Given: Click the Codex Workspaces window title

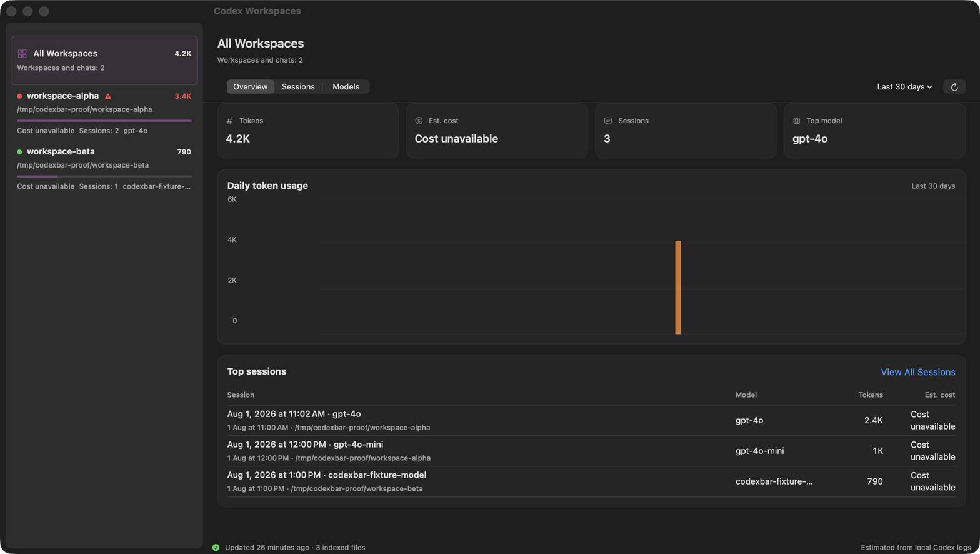Looking at the screenshot, I should point(257,11).
